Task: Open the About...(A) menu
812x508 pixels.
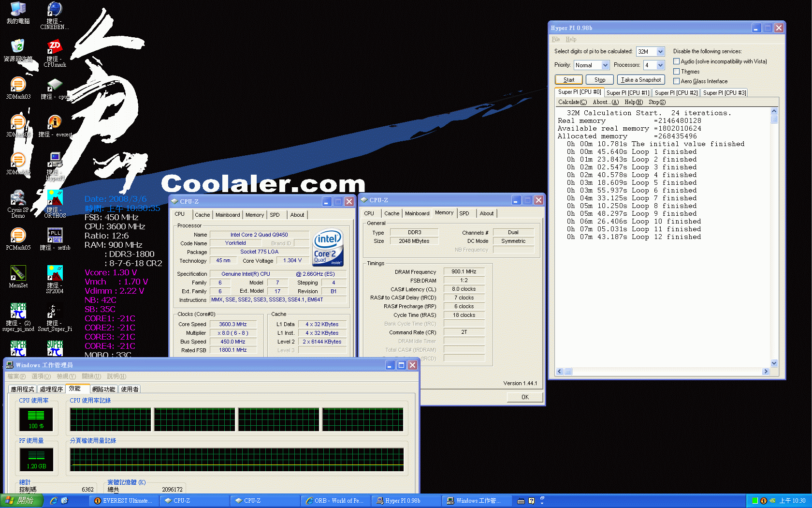Action: (606, 102)
